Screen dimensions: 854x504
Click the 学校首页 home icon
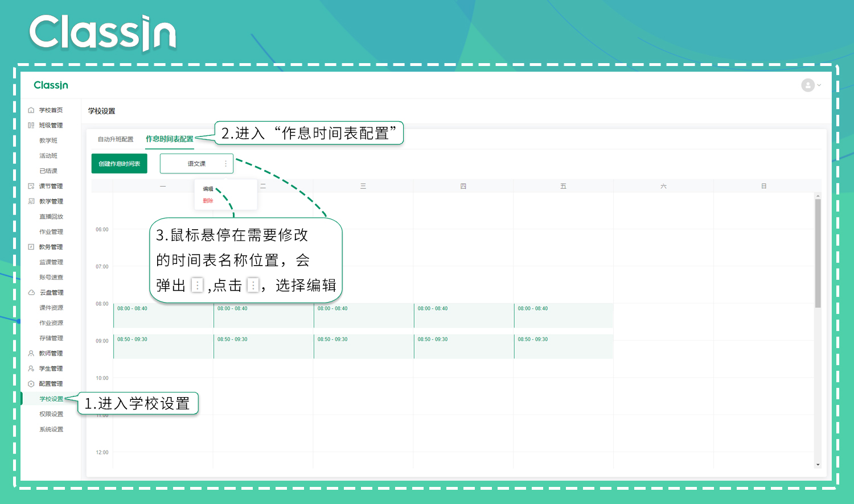pos(31,110)
